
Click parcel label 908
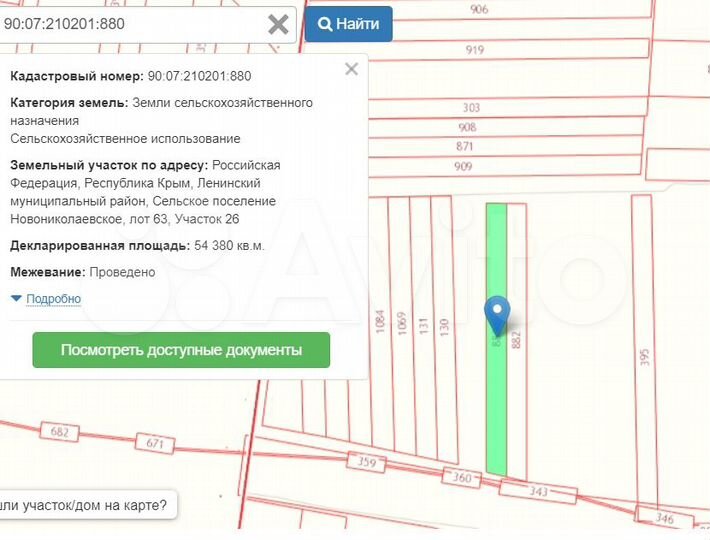point(467,127)
